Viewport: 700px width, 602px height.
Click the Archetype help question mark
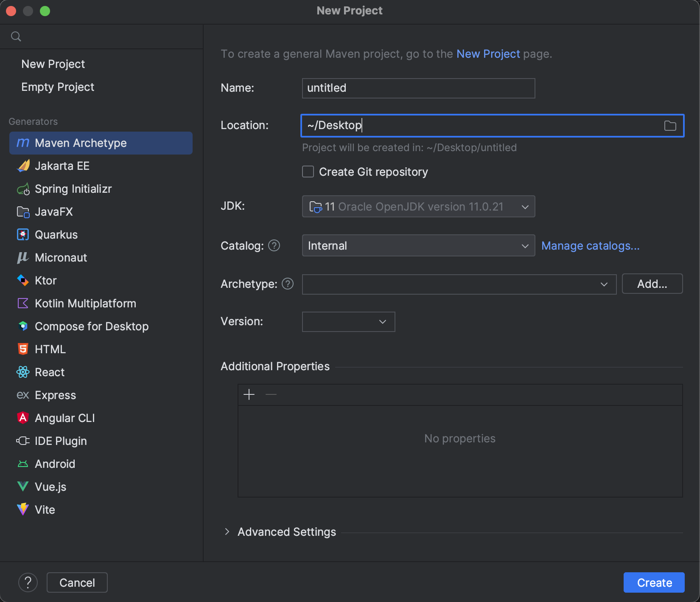tap(288, 284)
